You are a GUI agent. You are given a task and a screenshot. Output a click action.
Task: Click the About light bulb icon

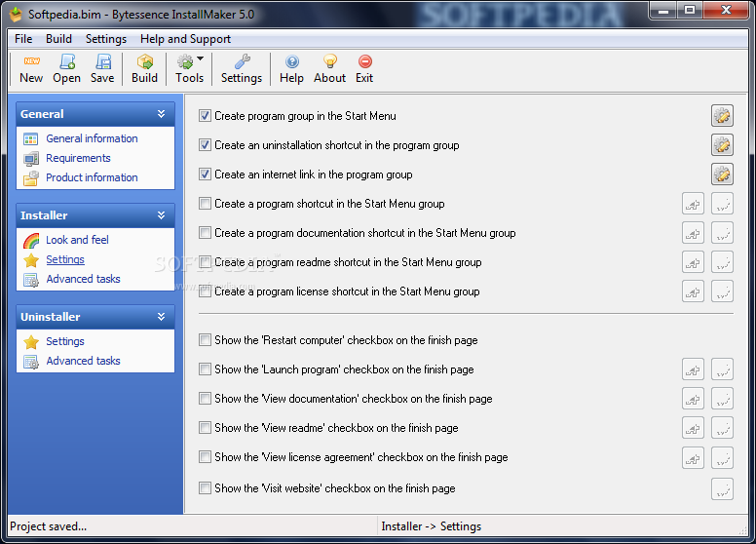coord(330,61)
